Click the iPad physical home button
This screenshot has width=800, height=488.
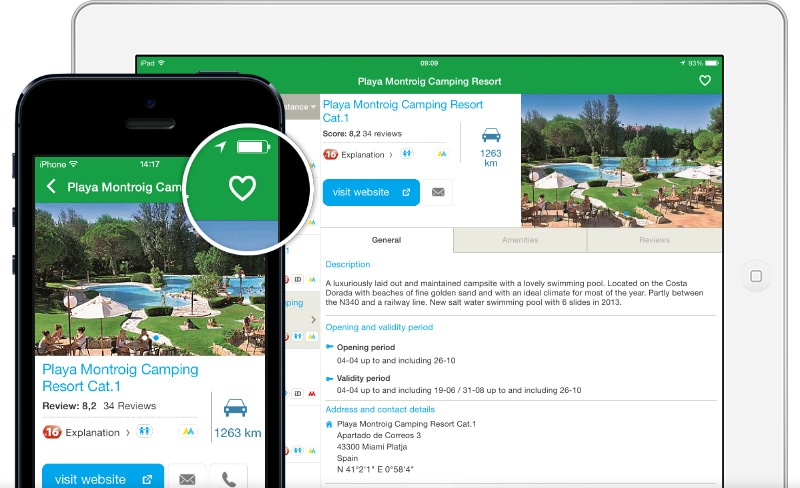756,276
